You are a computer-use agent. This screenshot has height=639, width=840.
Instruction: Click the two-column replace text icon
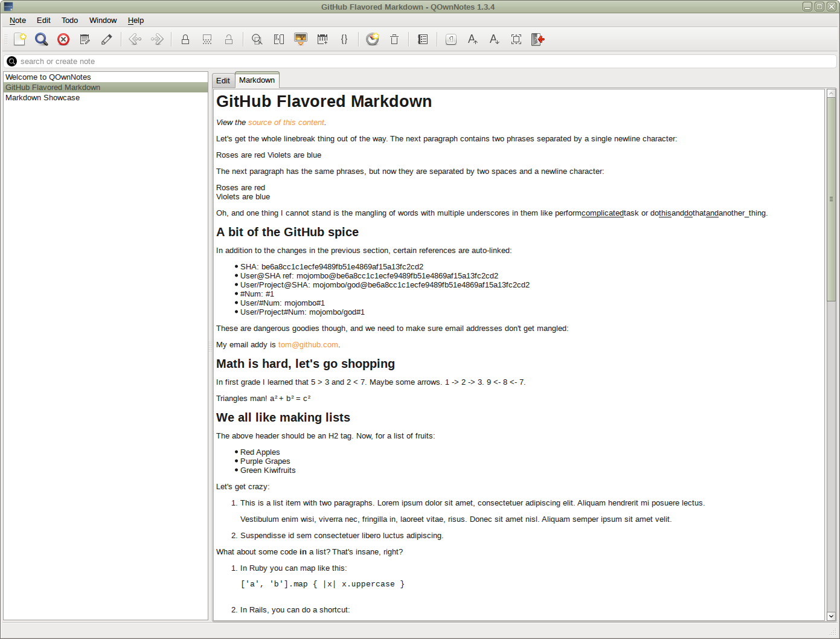(x=279, y=39)
